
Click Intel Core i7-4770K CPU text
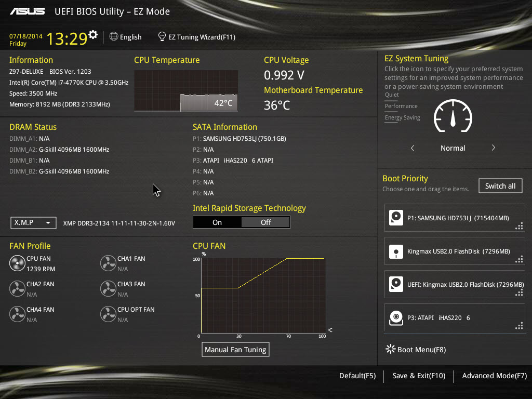(x=69, y=83)
